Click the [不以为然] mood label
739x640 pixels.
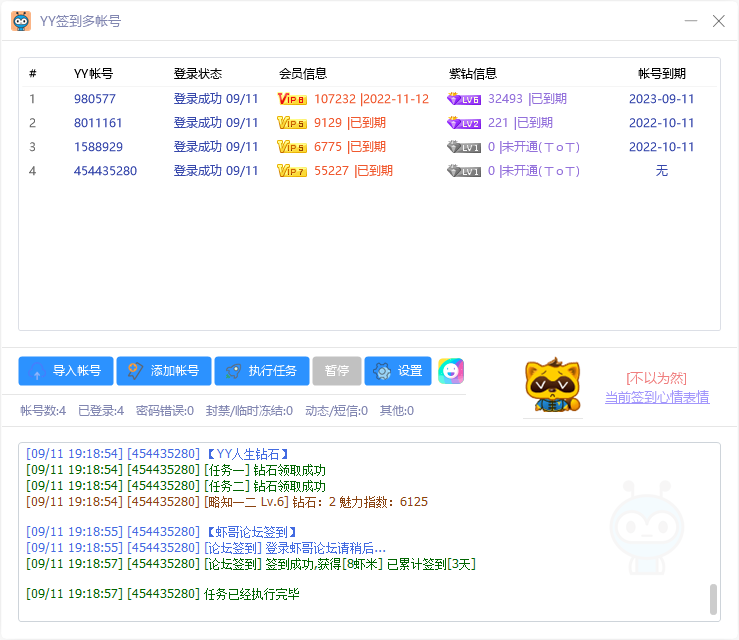tap(657, 378)
